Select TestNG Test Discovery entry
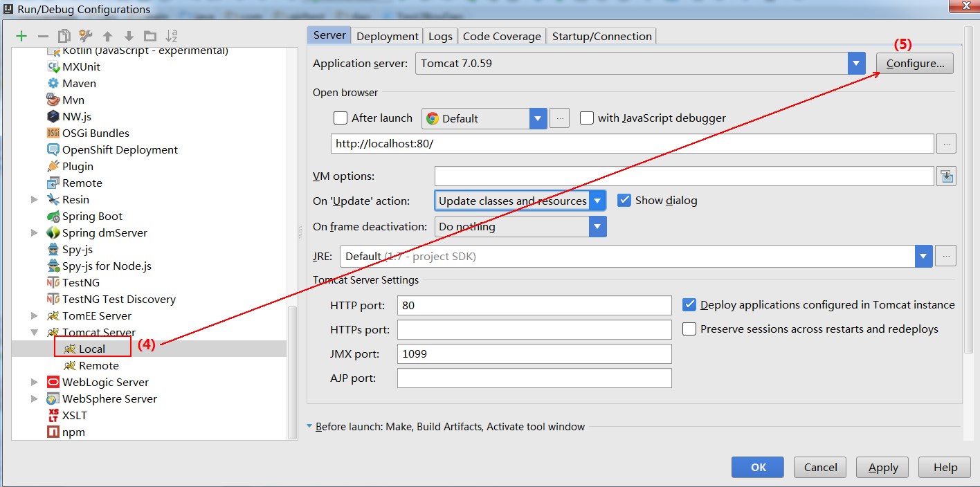Image resolution: width=980 pixels, height=487 pixels. (111, 299)
